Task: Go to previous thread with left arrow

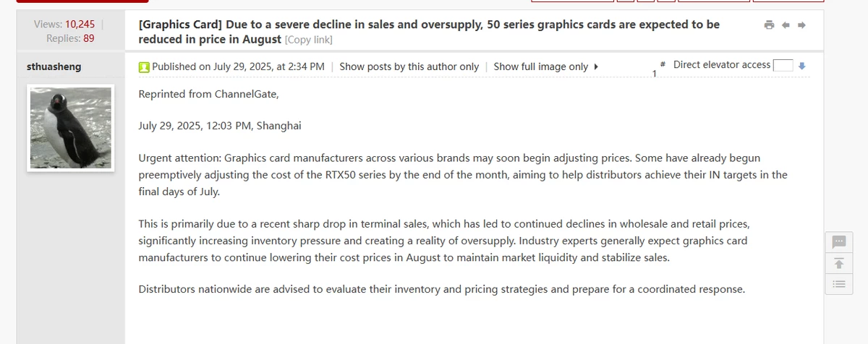Action: [786, 25]
